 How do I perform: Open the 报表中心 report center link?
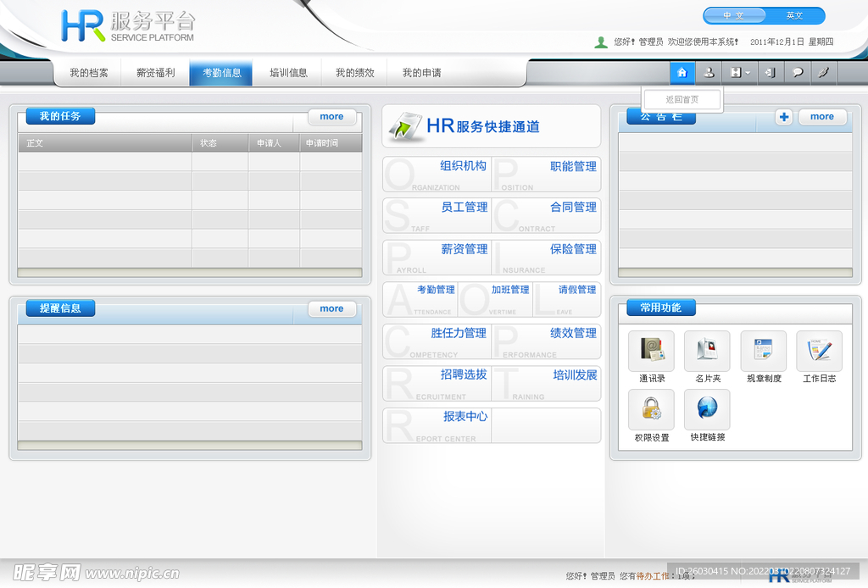coord(465,417)
